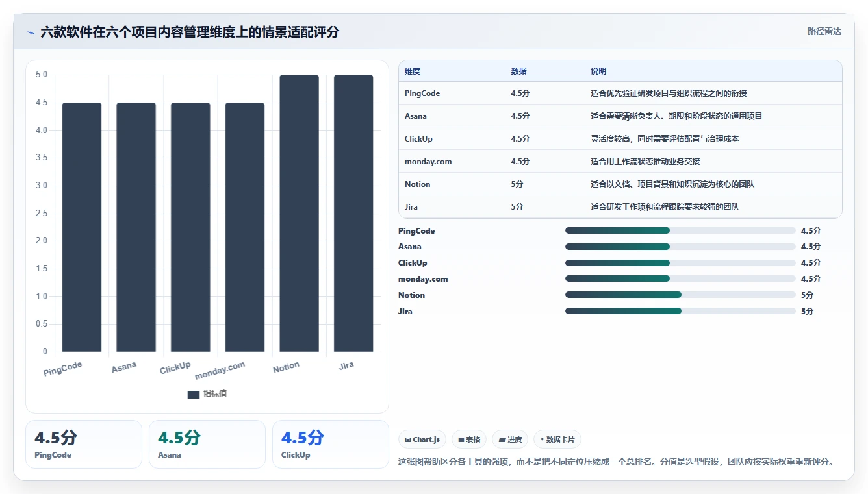Click the Jira progress bar
The height and width of the screenshot is (494, 868).
coord(680,311)
